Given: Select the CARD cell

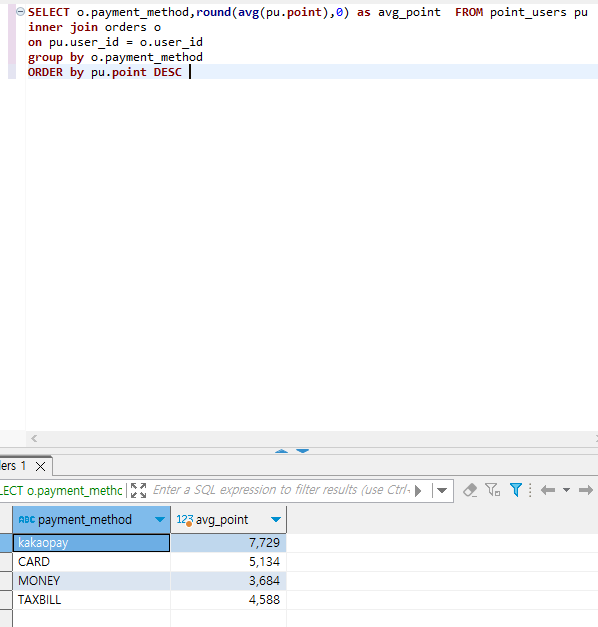Looking at the screenshot, I should pyautogui.click(x=92, y=562).
